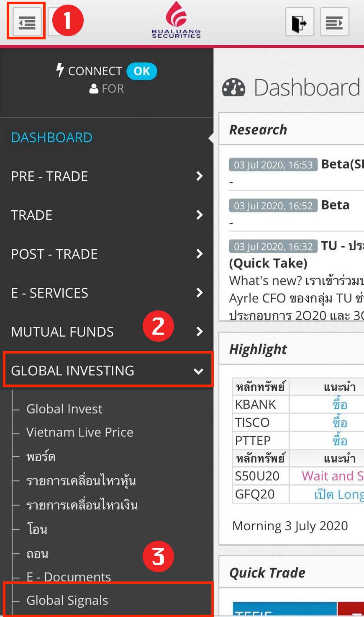Expand the TRADE menu chevron

[200, 215]
